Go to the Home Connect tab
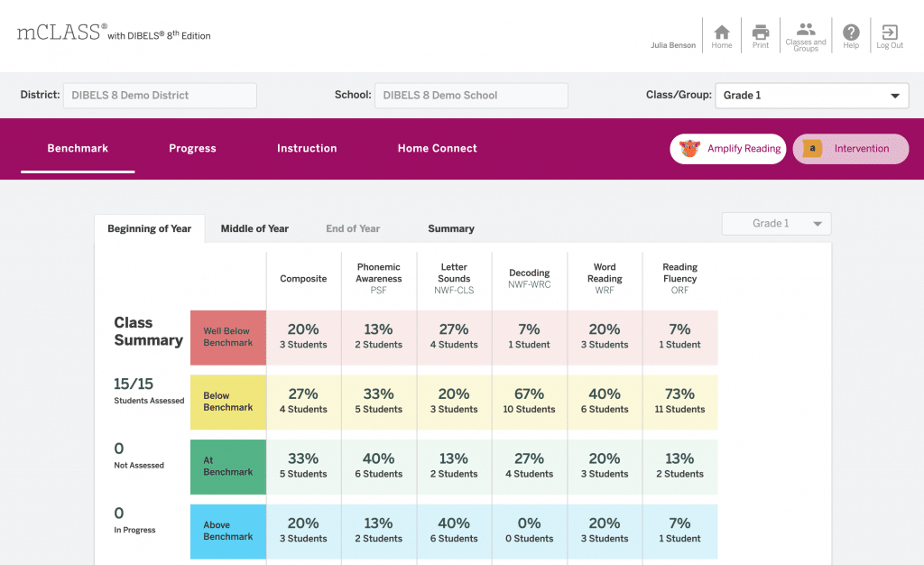Image resolution: width=924 pixels, height=565 pixels. click(x=438, y=148)
